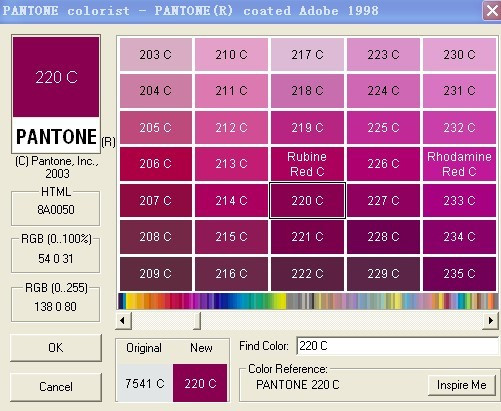Click the PANTONE 220 C reference text

point(298,385)
